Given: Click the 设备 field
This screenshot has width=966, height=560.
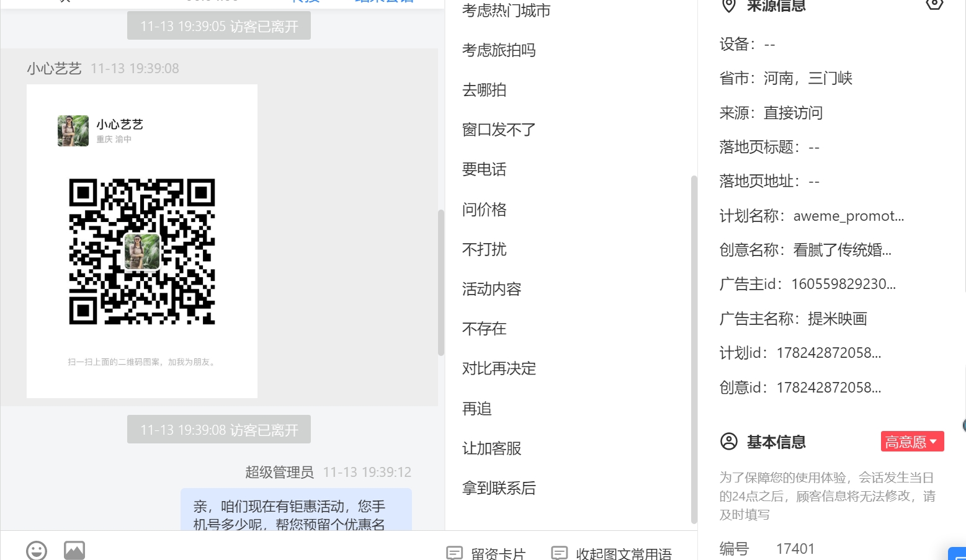Looking at the screenshot, I should coord(747,44).
